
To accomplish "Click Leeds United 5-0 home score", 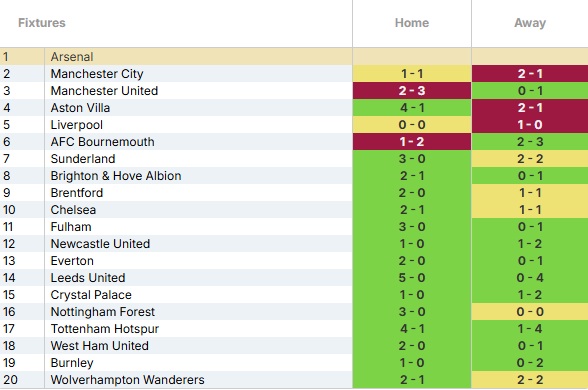I will [412, 278].
